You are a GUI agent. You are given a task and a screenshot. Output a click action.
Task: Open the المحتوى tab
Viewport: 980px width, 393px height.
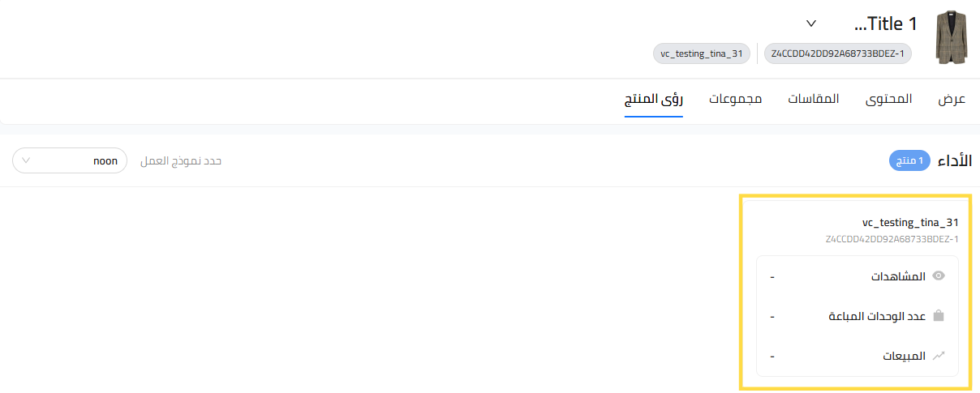click(888, 100)
